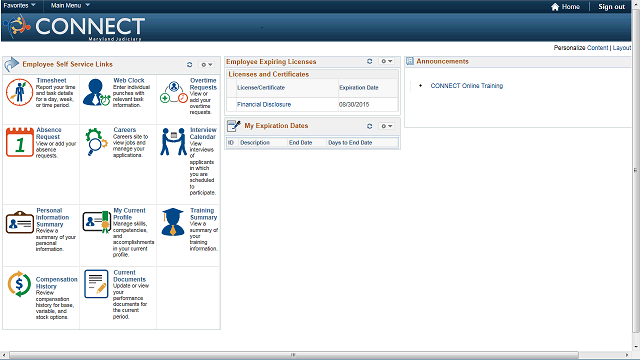The width and height of the screenshot is (640, 360).
Task: Click the My Current Profile certificate icon
Action: click(x=96, y=222)
